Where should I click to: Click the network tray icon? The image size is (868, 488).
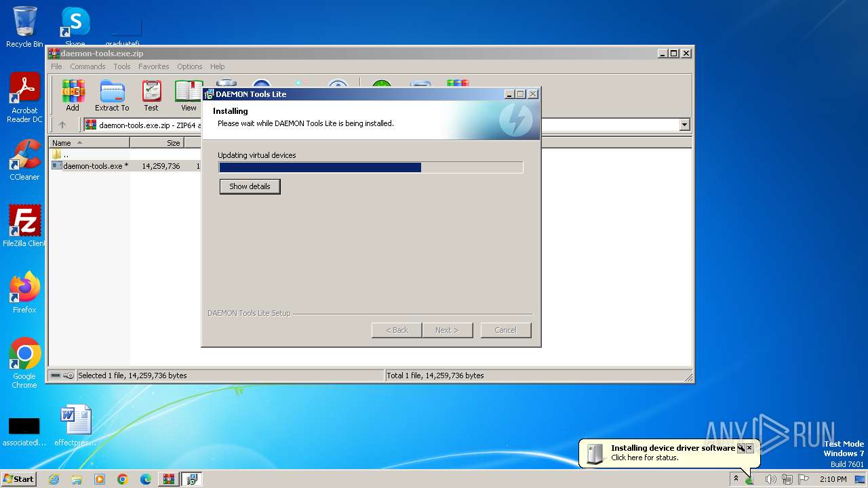pyautogui.click(x=787, y=479)
